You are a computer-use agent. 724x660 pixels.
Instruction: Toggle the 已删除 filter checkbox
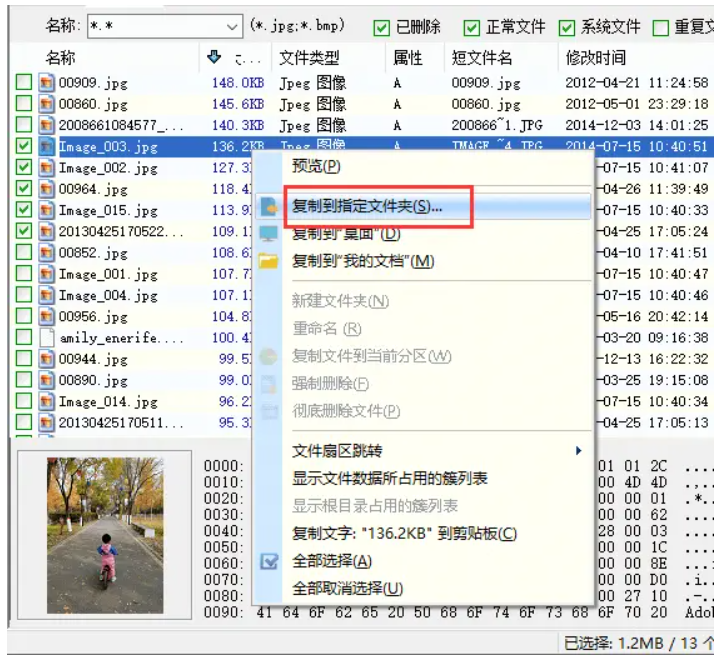pyautogui.click(x=381, y=28)
